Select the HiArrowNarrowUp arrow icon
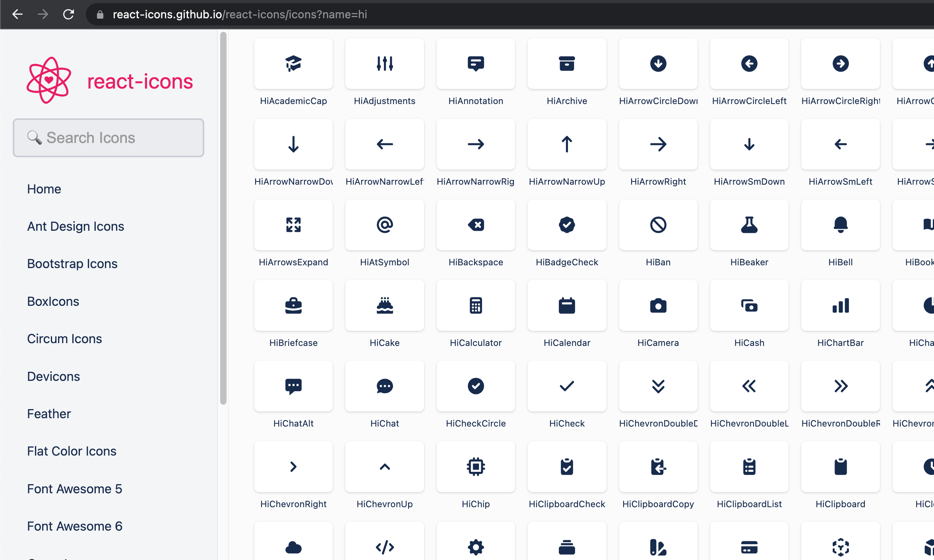 click(x=567, y=144)
